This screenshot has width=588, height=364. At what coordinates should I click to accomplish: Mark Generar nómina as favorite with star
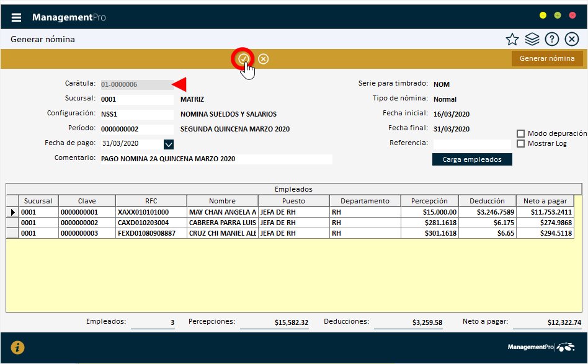[512, 39]
